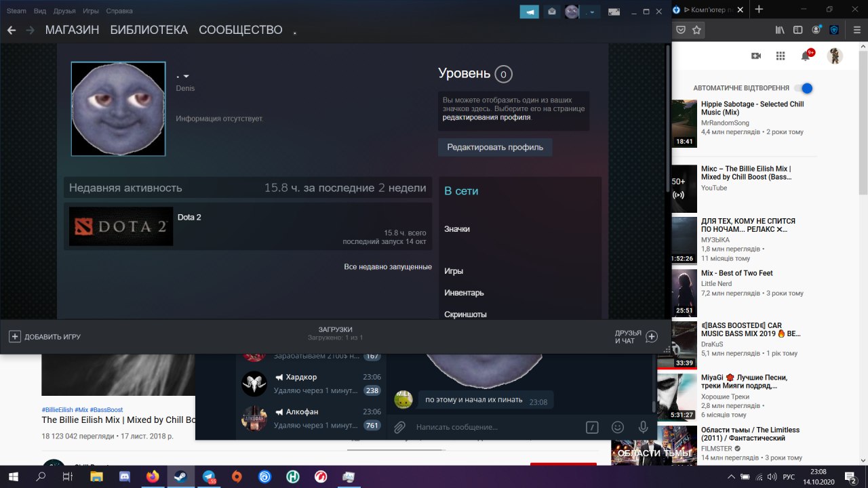
Task: Open the Алкофан channel in Telegram
Action: point(311,418)
